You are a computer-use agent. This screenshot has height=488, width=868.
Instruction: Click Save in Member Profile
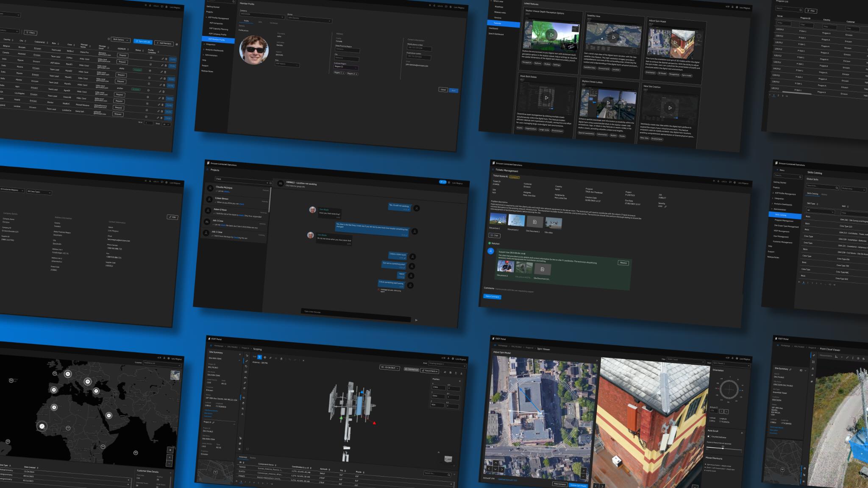tap(453, 91)
